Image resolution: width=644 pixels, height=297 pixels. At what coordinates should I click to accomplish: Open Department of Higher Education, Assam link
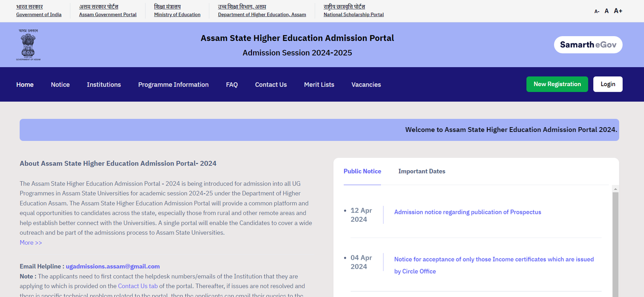(x=262, y=14)
